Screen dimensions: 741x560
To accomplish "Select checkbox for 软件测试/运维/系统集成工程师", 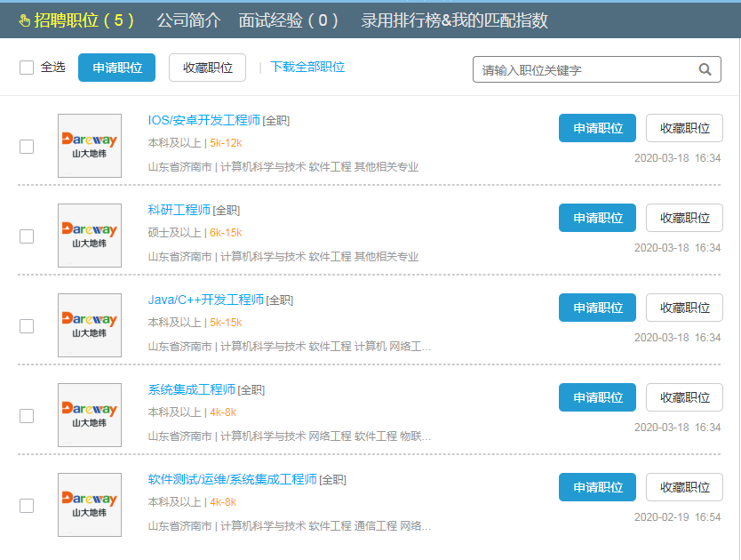I will coord(27,506).
